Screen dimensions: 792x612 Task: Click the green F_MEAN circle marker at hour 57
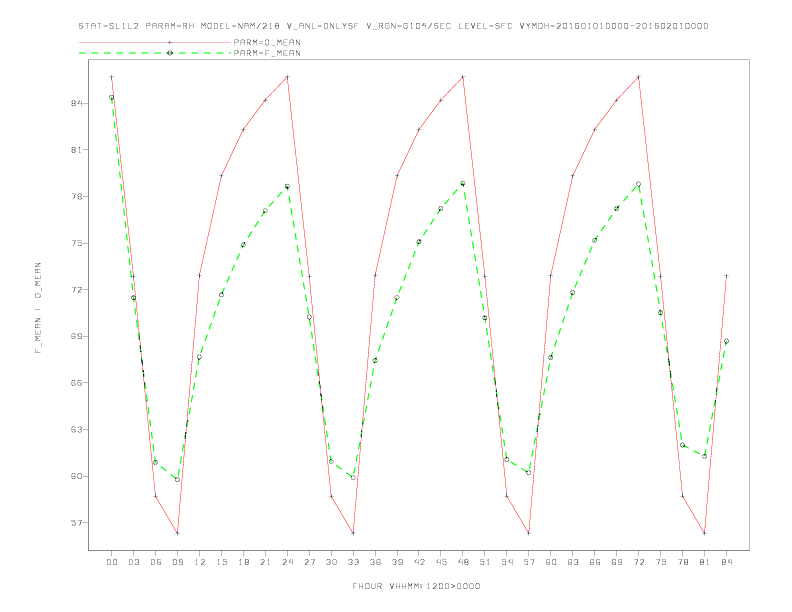tap(529, 473)
